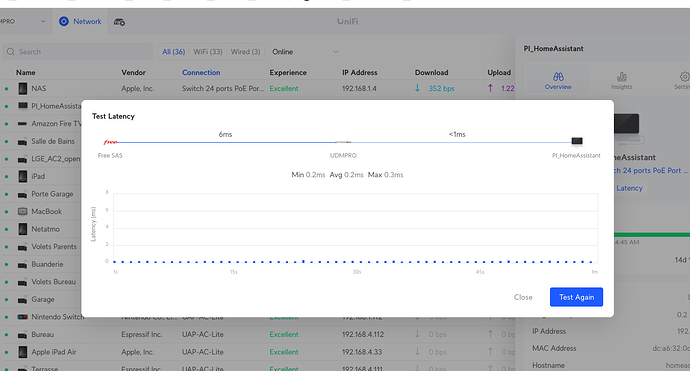Click the Netatmo device icon
The image size is (690, 371).
point(22,229)
